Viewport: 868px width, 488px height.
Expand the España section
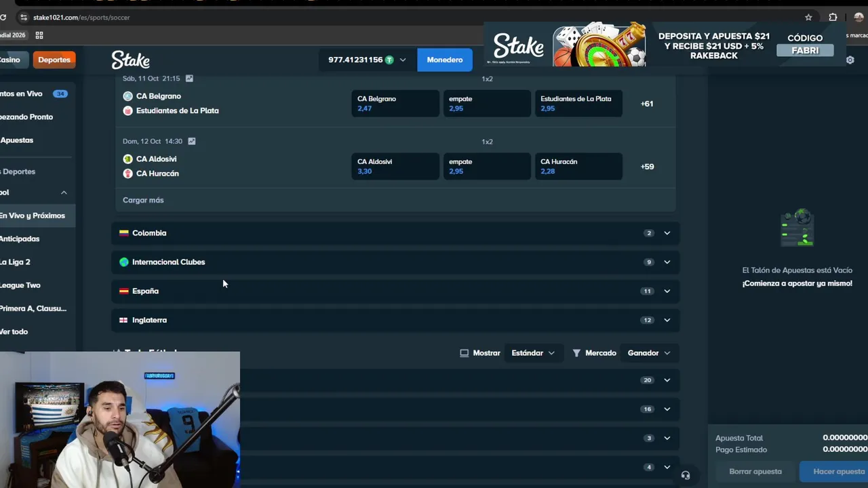[395, 291]
